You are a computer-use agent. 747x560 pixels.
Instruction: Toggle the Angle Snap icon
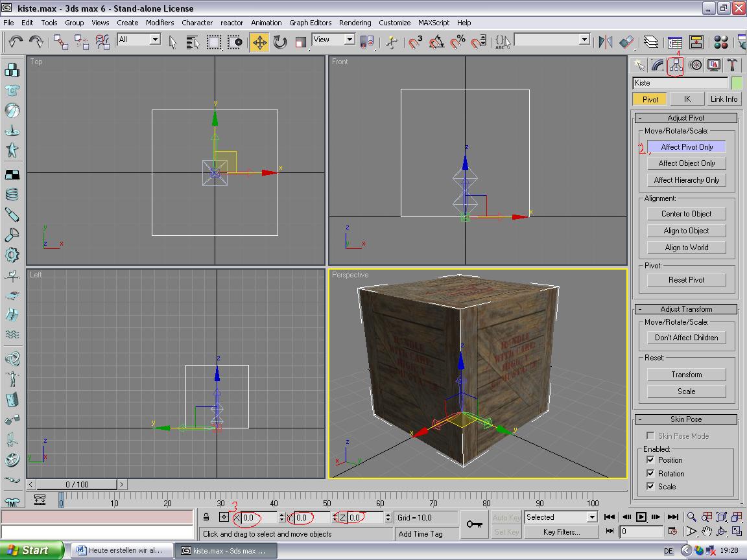point(436,42)
